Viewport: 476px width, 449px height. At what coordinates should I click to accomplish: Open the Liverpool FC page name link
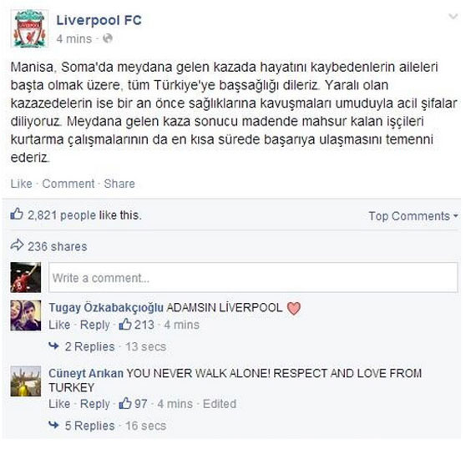coord(99,20)
